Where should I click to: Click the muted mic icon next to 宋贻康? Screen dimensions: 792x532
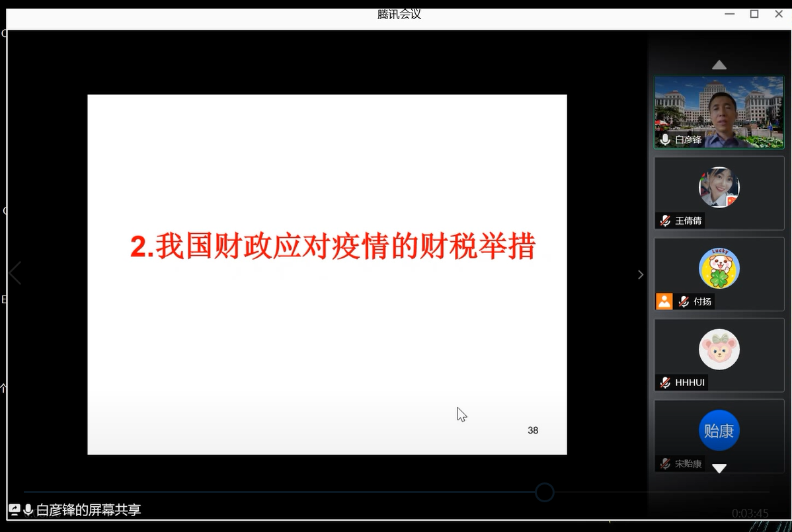click(x=665, y=463)
